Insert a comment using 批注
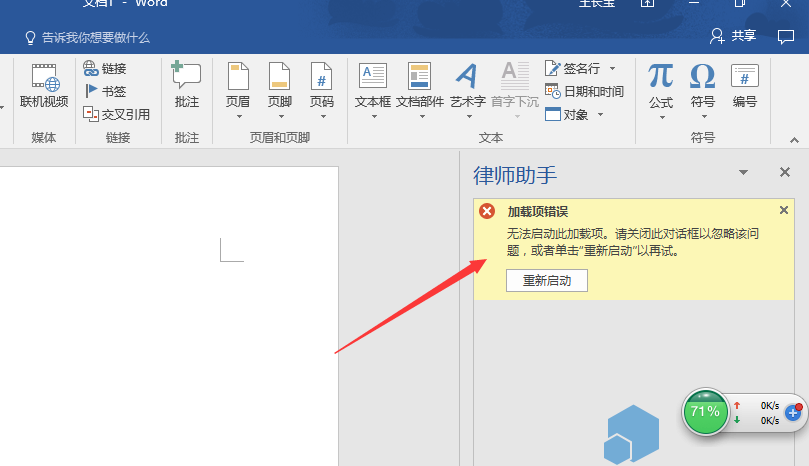Image resolution: width=809 pixels, height=466 pixels. tap(186, 85)
